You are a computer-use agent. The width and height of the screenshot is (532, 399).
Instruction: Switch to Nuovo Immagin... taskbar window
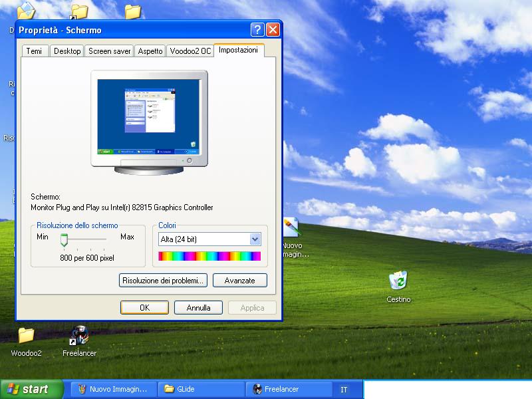point(114,389)
